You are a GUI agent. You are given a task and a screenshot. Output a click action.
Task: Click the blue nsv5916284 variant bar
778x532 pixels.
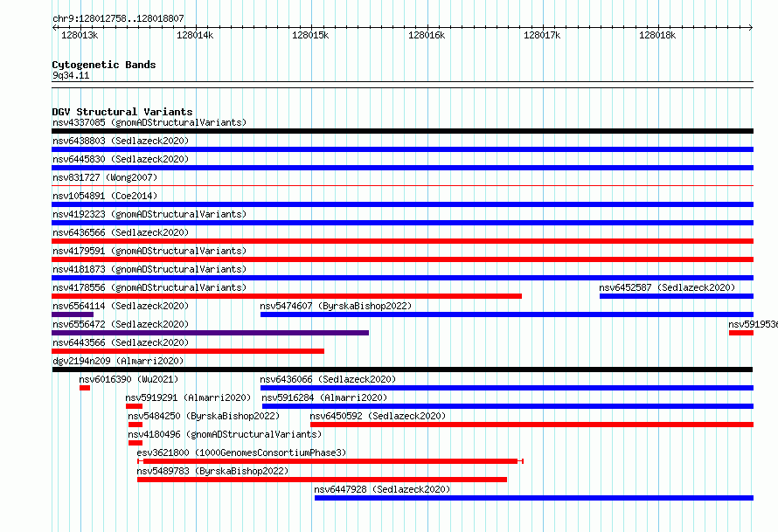[508, 406]
